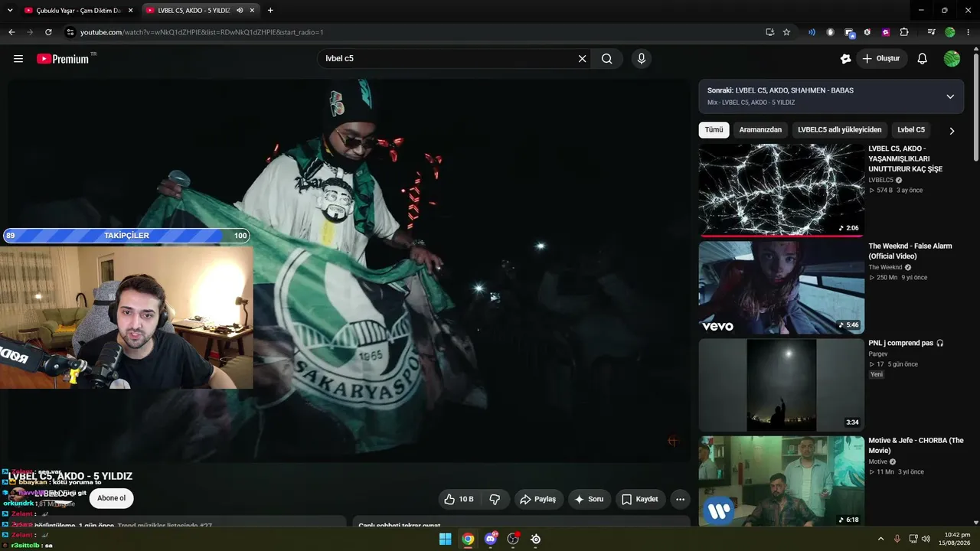Open Chrome profile avatar in toolbar
Screen dimensions: 980x551
click(x=950, y=32)
